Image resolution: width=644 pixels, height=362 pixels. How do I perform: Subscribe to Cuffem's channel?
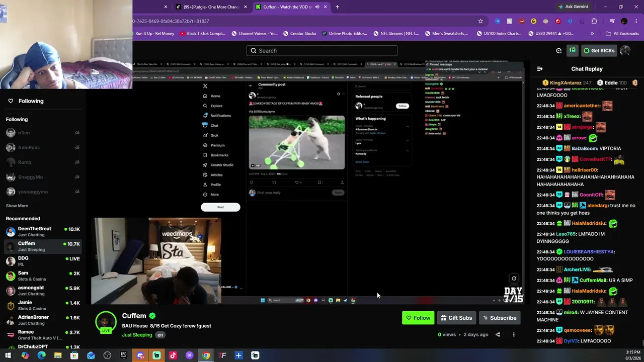500,318
